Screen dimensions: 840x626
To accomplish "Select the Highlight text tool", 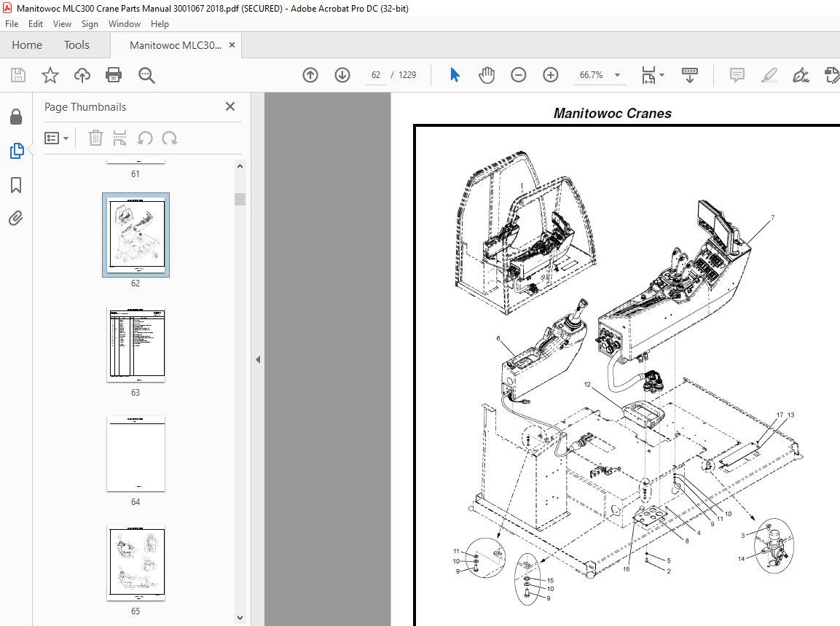I will [769, 75].
